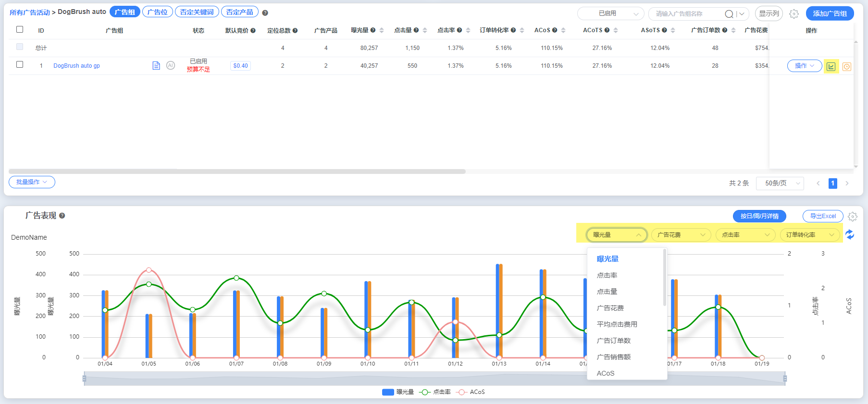This screenshot has height=404, width=868.
Task: Sort by 广告订单数 column arrows
Action: coord(733,30)
